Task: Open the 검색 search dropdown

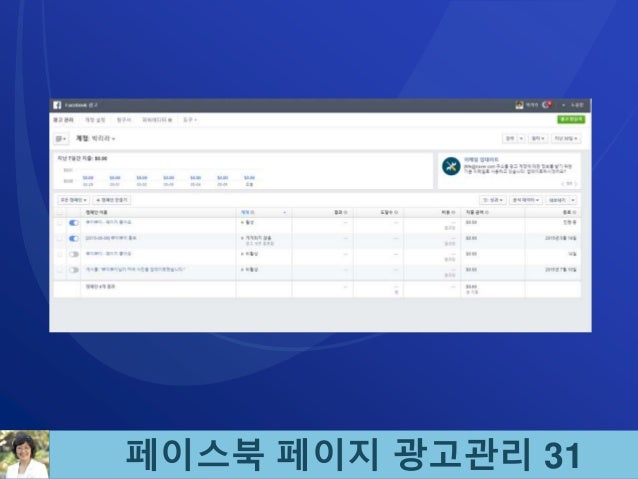Action: click(514, 138)
